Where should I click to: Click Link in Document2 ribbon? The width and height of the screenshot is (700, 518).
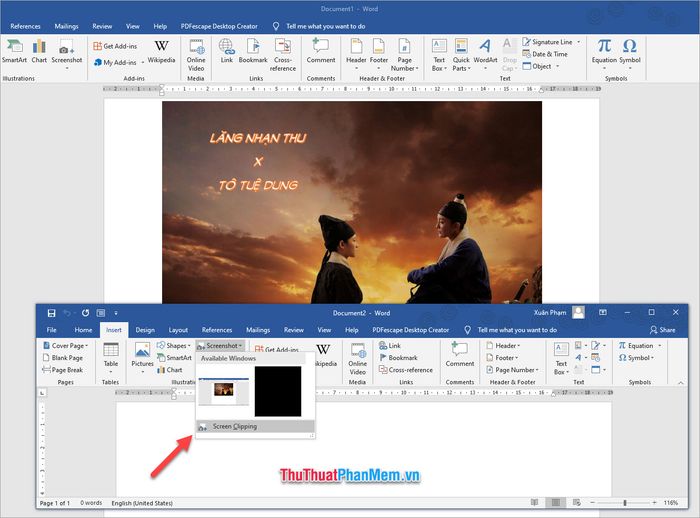click(x=390, y=346)
